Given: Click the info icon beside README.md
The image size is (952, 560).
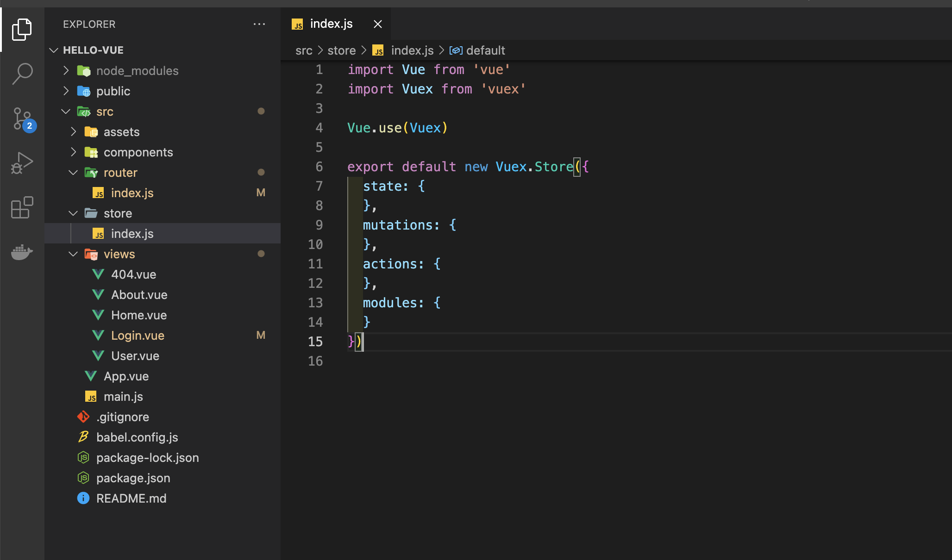Looking at the screenshot, I should (83, 498).
